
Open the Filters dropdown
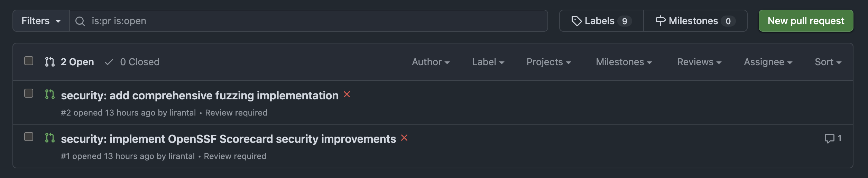point(41,21)
